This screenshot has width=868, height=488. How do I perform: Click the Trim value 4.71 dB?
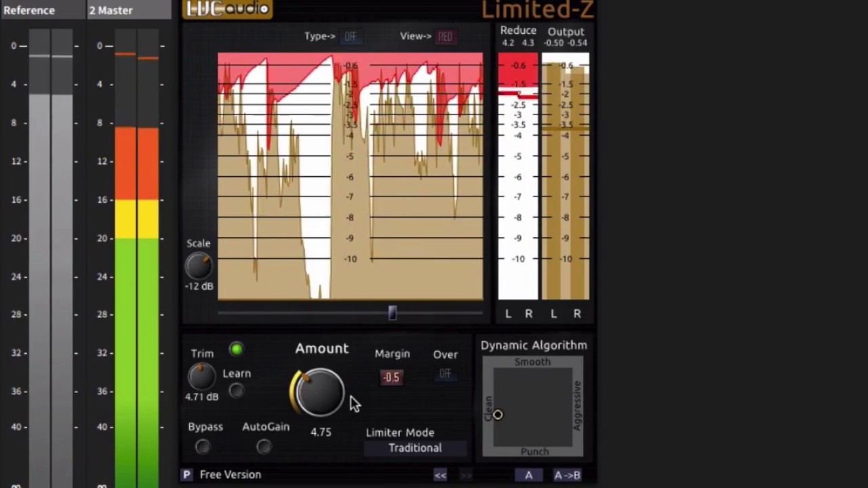[202, 397]
